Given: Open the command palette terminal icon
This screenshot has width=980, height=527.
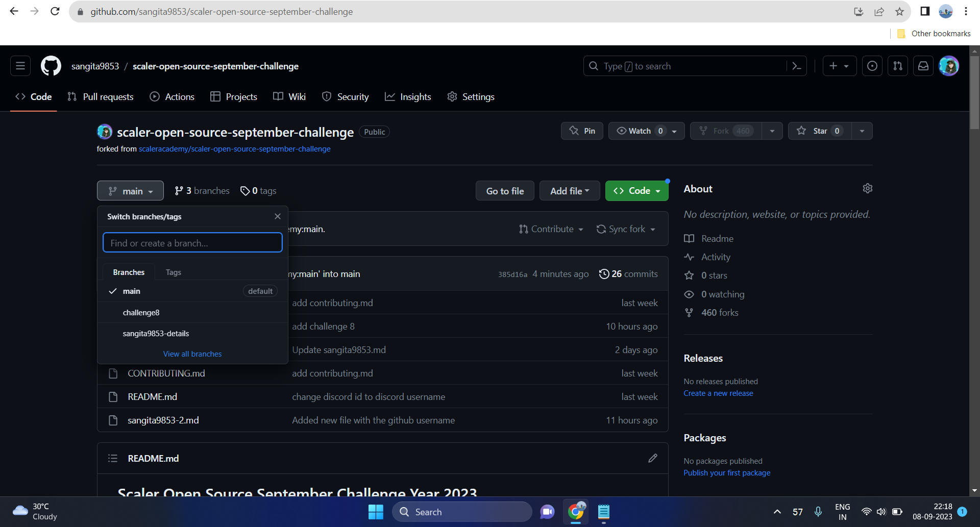Looking at the screenshot, I should pyautogui.click(x=797, y=66).
